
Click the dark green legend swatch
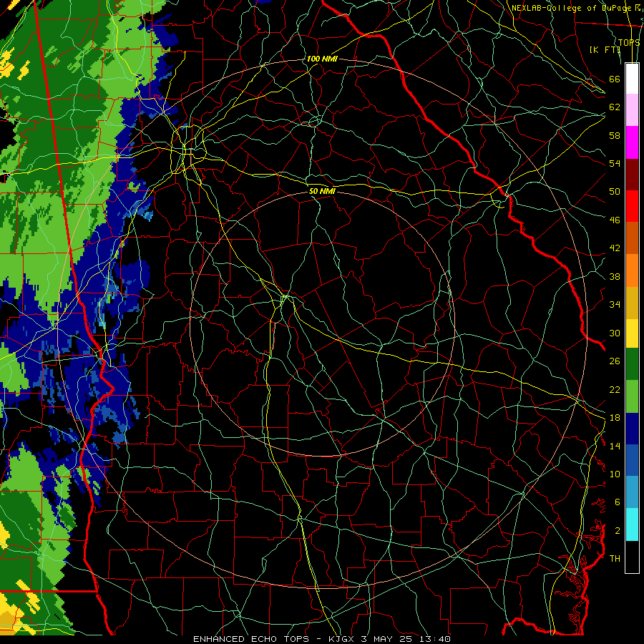coord(632,364)
